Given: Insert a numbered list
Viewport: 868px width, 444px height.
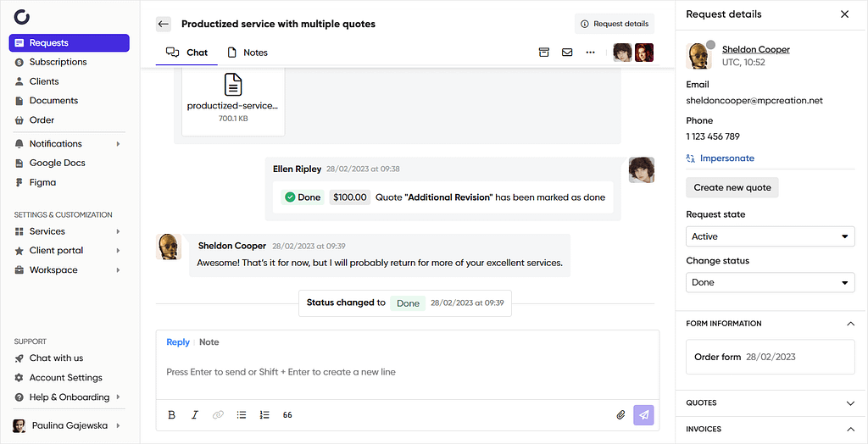Looking at the screenshot, I should [x=264, y=414].
